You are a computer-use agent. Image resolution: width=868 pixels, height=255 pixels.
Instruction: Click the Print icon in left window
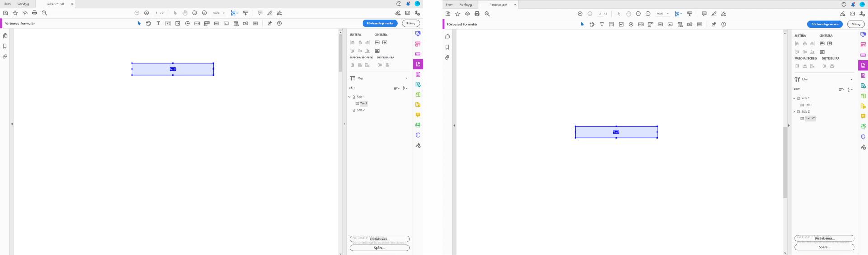coord(34,13)
